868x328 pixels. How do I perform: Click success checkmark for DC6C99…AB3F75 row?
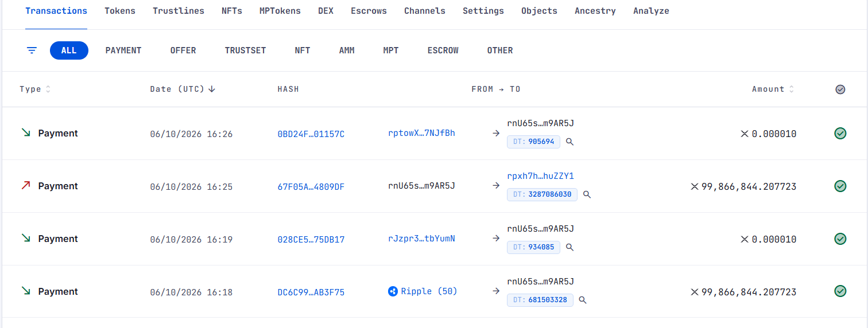tap(840, 292)
